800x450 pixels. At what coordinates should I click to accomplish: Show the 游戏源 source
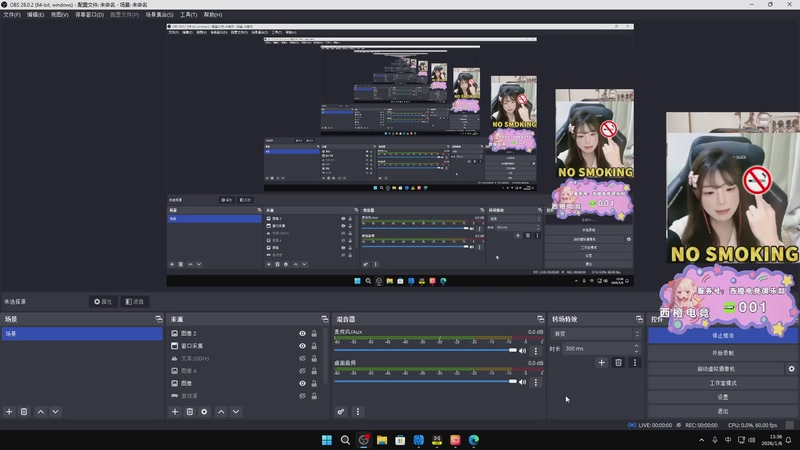click(303, 396)
